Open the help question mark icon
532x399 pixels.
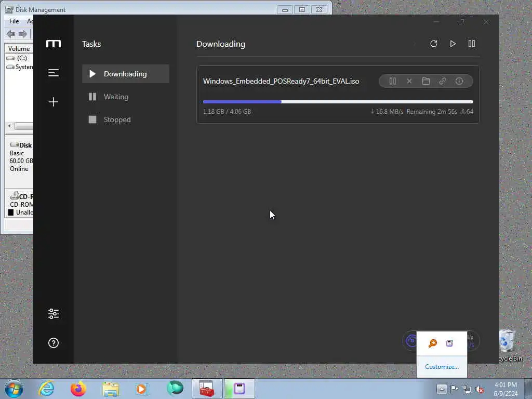(x=54, y=343)
